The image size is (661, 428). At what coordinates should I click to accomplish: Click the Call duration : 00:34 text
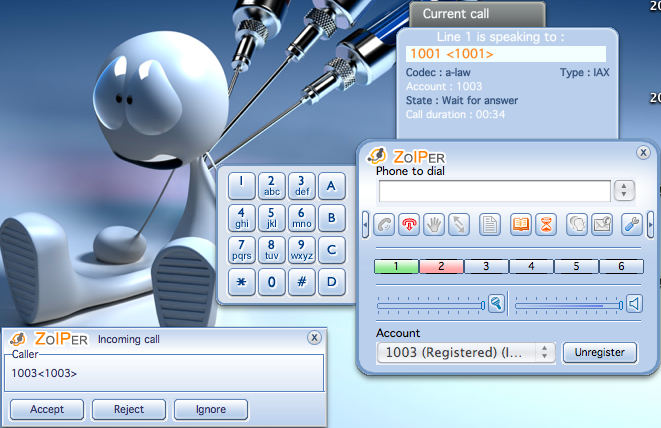(x=455, y=114)
